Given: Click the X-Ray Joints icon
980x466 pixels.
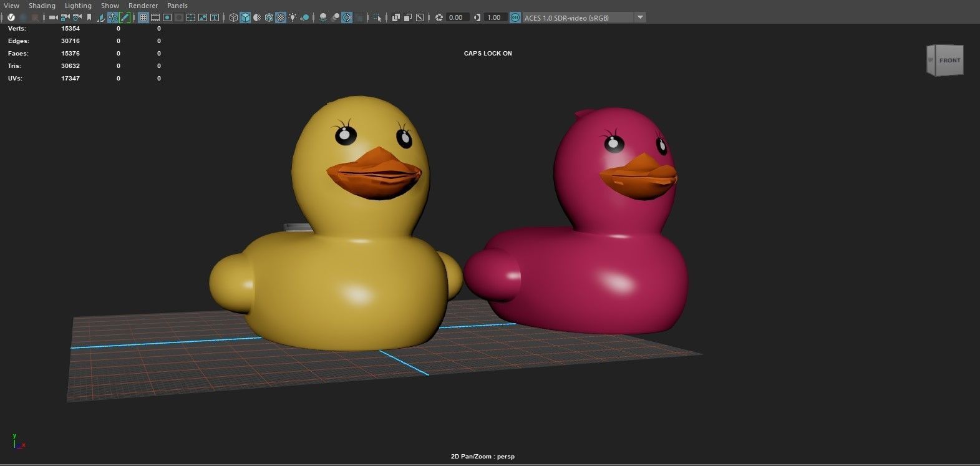Looking at the screenshot, I should click(420, 17).
